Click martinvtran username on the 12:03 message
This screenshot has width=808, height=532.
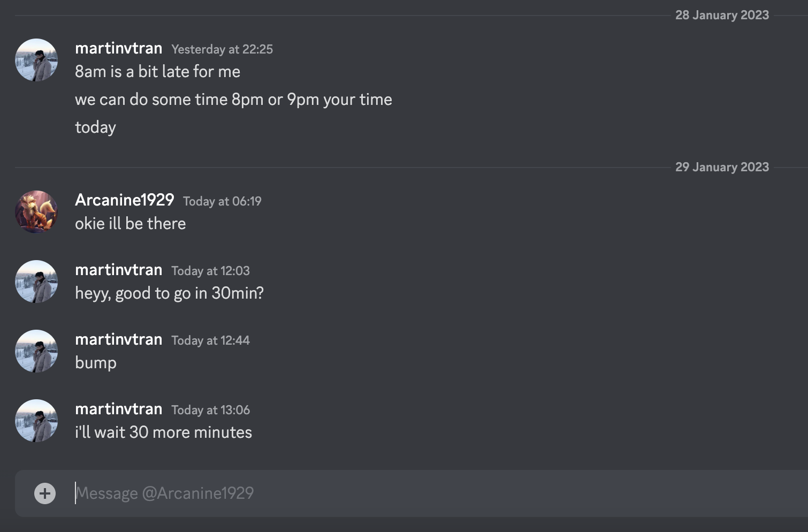(118, 270)
